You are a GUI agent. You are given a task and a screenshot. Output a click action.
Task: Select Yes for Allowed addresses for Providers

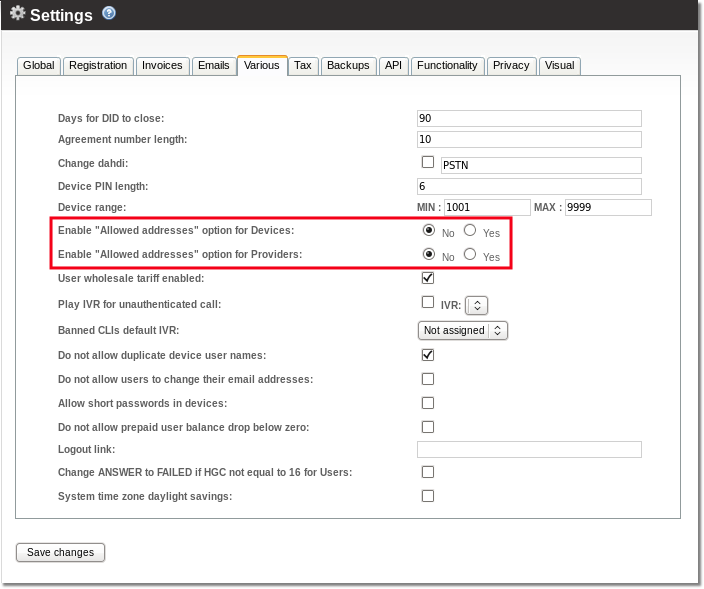coord(470,255)
